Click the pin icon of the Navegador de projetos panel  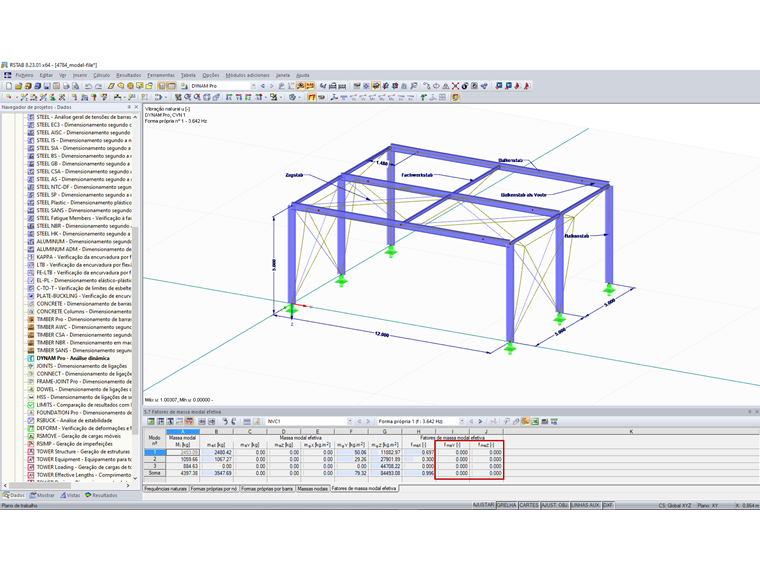129,107
